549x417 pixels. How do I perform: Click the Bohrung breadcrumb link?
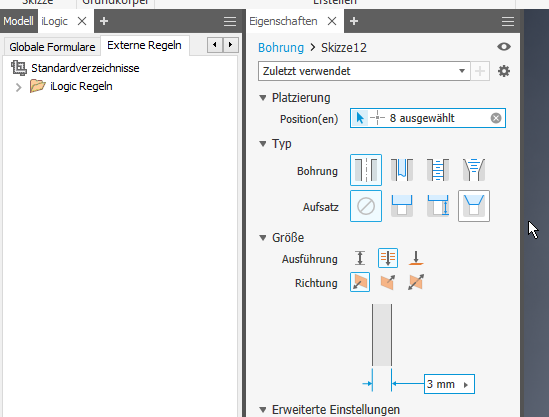pyautogui.click(x=281, y=48)
